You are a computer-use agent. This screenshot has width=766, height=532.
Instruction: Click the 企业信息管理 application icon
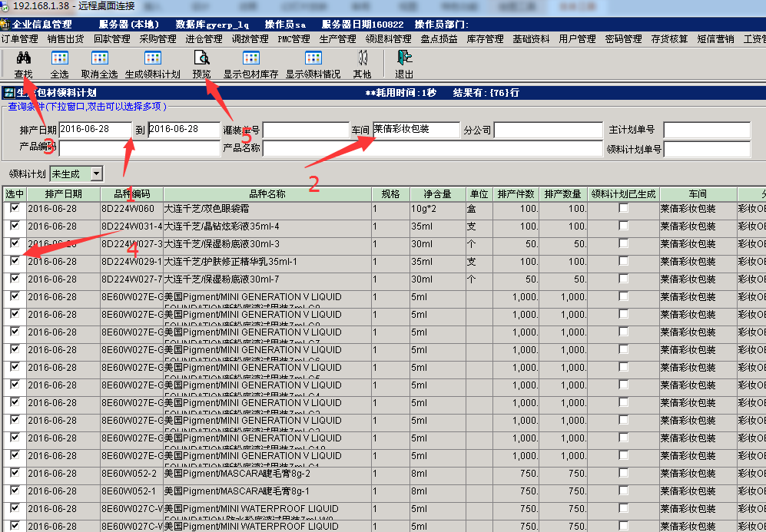(x=5, y=25)
